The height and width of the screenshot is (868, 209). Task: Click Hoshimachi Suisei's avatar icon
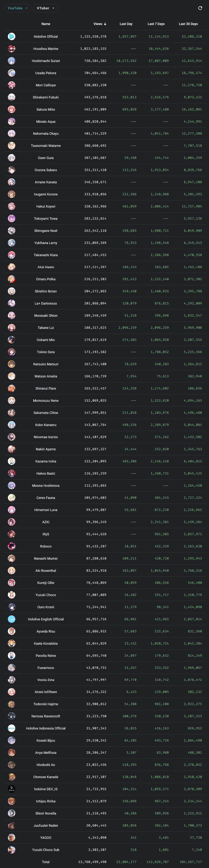(x=11, y=61)
